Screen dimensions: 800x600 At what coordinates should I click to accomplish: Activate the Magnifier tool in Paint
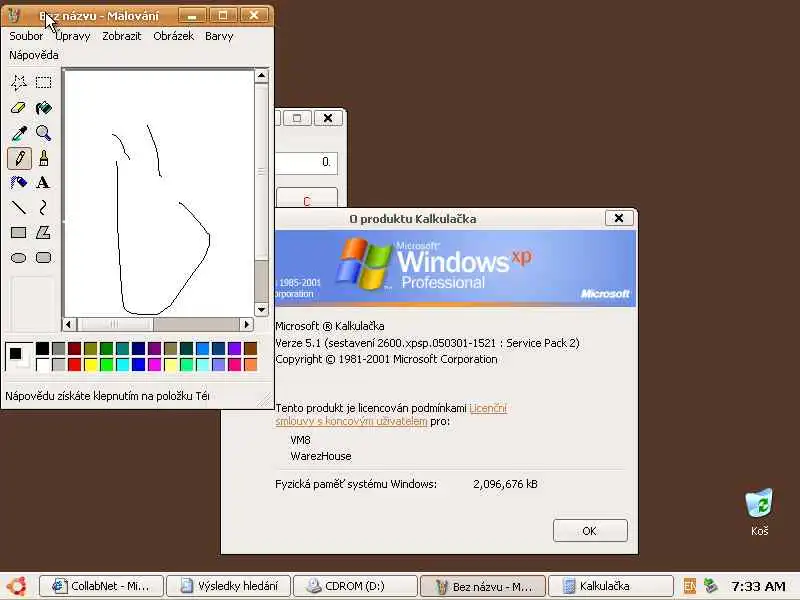pyautogui.click(x=43, y=133)
